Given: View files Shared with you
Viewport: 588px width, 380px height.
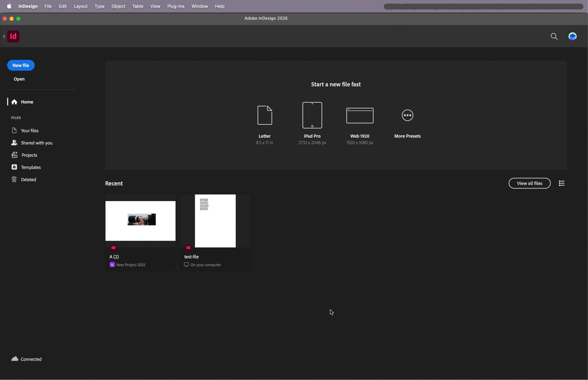Looking at the screenshot, I should pyautogui.click(x=36, y=143).
